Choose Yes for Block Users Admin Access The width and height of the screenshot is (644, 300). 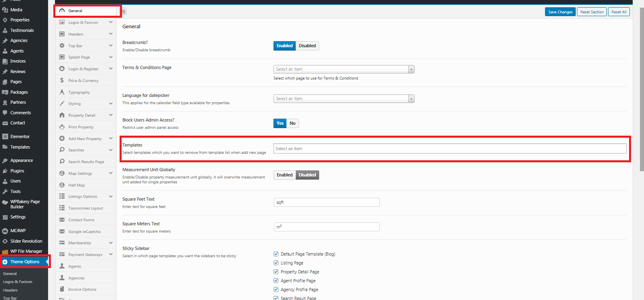pos(280,123)
